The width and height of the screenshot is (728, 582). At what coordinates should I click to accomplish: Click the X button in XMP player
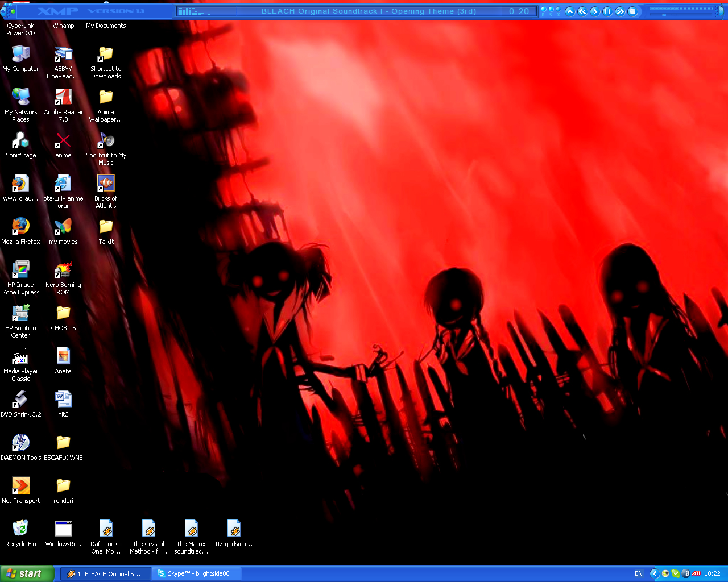(x=559, y=9)
